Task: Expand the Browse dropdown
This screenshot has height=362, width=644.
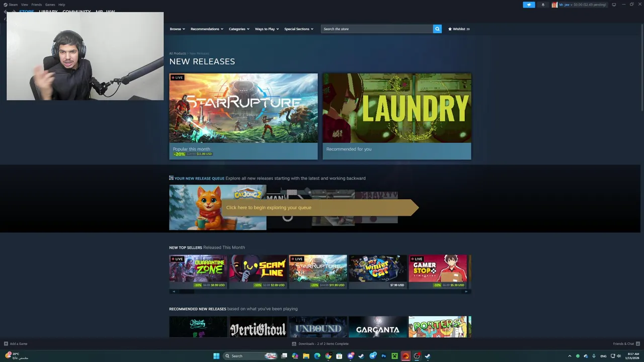Action: pyautogui.click(x=177, y=29)
